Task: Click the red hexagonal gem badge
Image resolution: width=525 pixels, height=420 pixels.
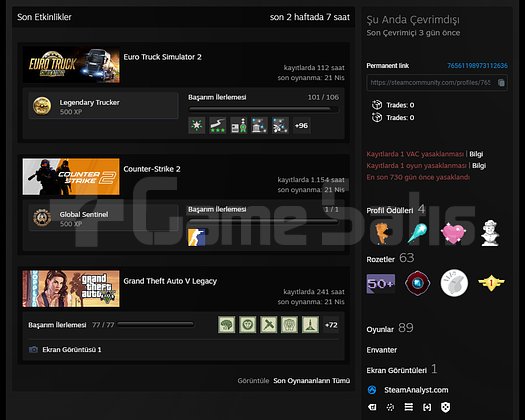Action: point(417,284)
